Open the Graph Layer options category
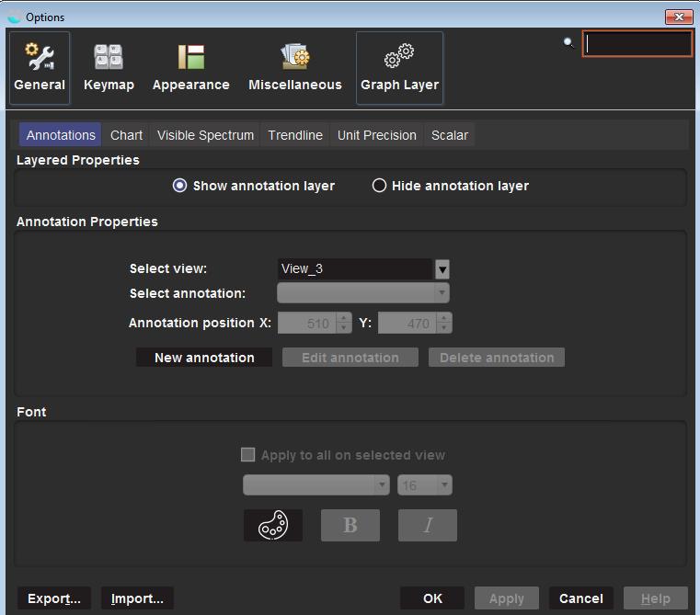The image size is (700, 615). (x=399, y=68)
